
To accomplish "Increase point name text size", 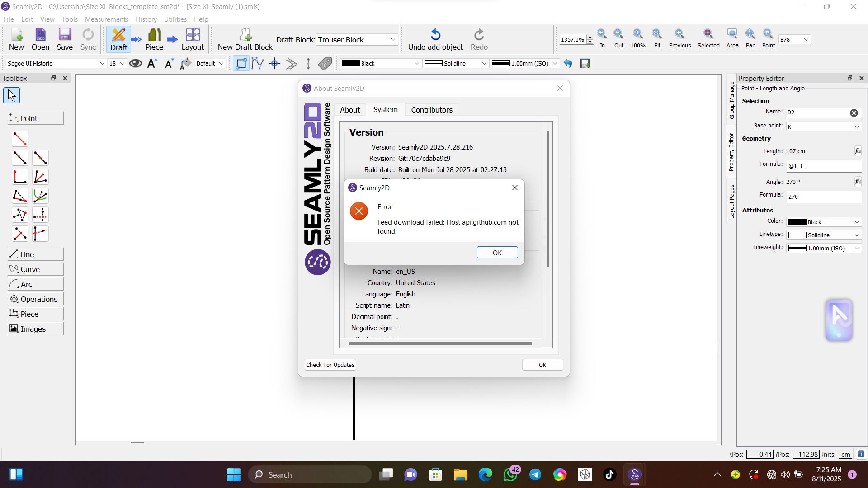I will [152, 63].
